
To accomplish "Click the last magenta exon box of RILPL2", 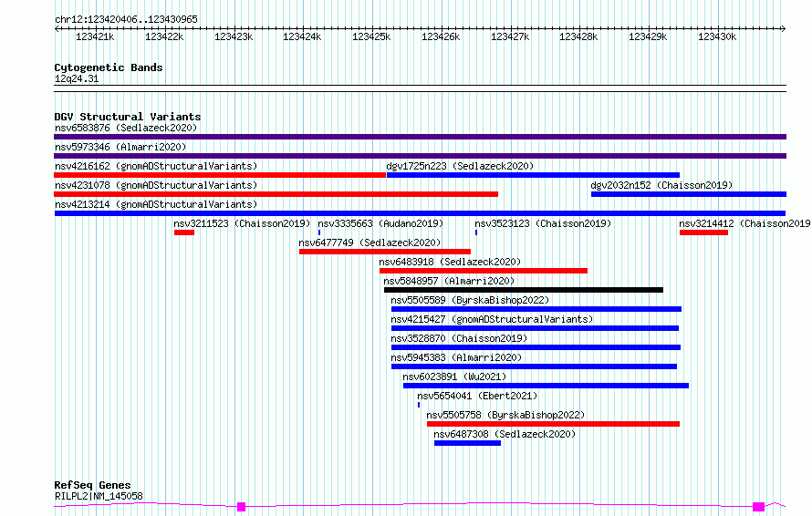I will point(758,506).
